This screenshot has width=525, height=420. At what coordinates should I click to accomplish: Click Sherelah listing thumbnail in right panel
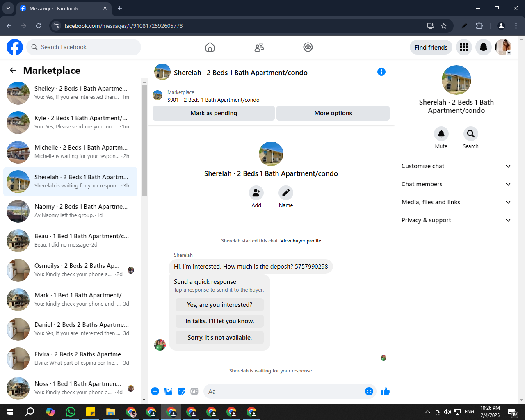tap(456, 80)
